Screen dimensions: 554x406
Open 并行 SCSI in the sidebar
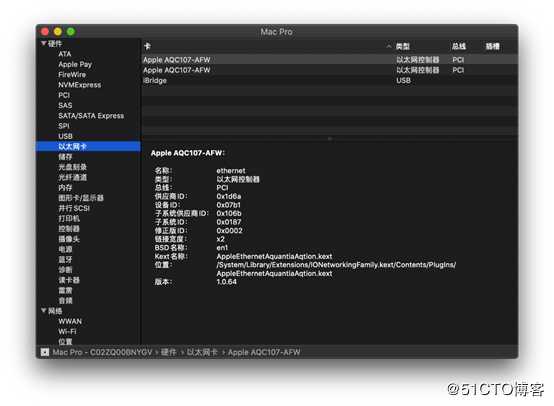click(x=74, y=208)
